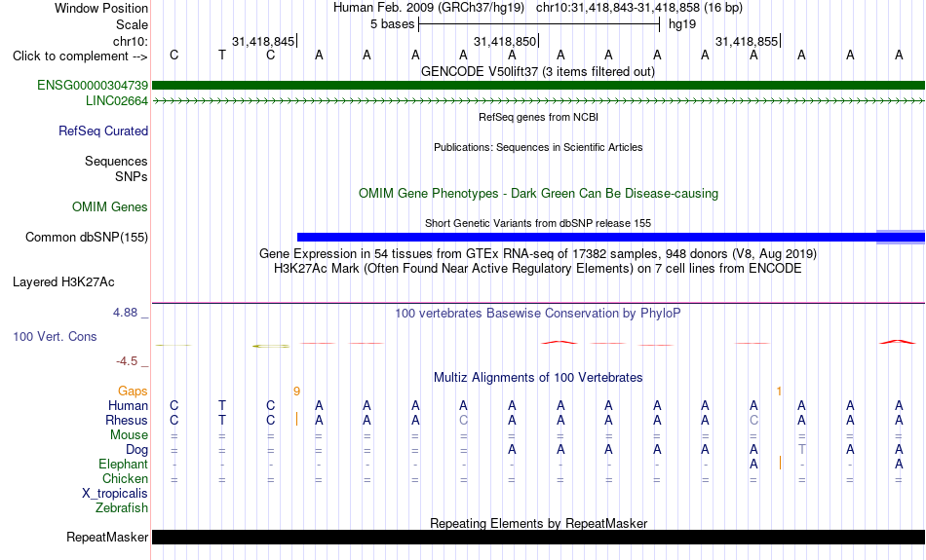Click the GTEx Gene Expression track title

[x=538, y=254]
